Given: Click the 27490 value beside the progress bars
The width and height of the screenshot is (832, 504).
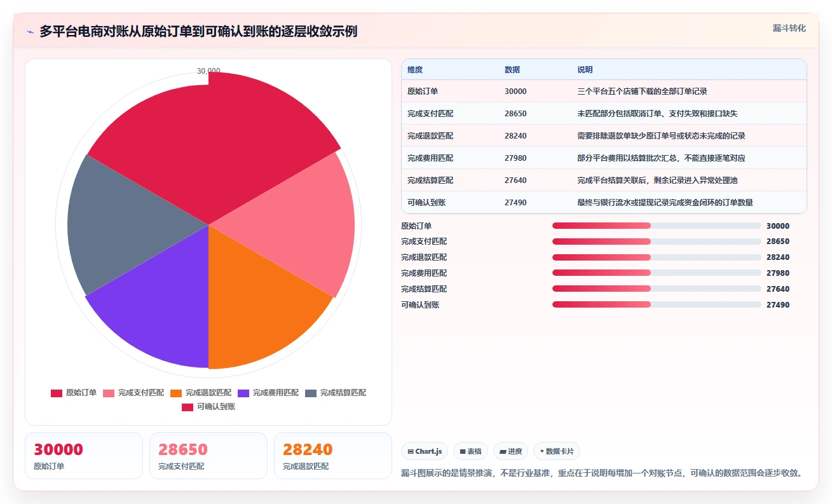Looking at the screenshot, I should (778, 305).
